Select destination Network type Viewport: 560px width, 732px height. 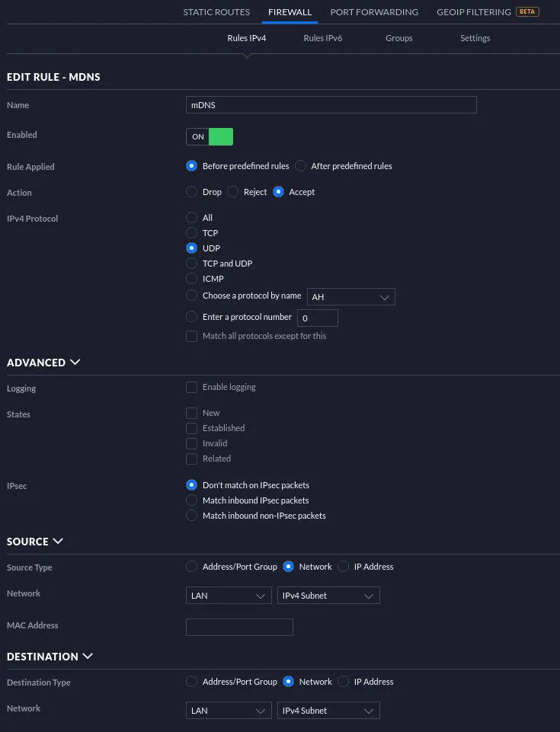[x=288, y=682]
